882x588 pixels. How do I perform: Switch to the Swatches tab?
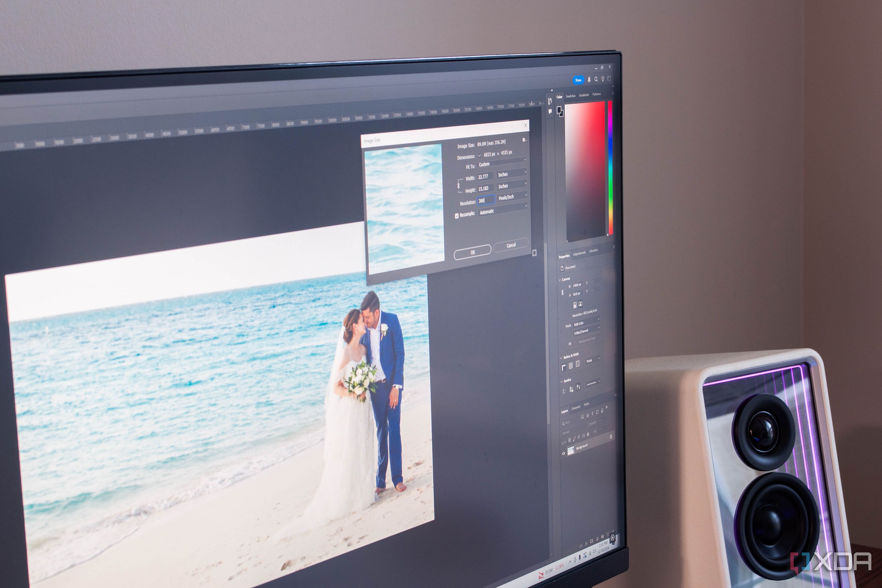tap(570, 96)
